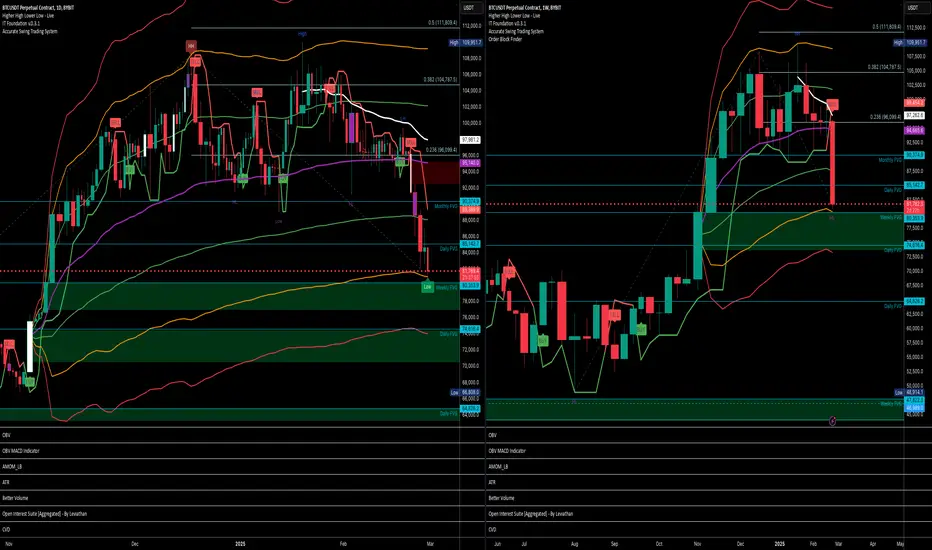Select the Monthly FVG label on the 1D chart
Screen dimensions: 932x550
pos(446,206)
